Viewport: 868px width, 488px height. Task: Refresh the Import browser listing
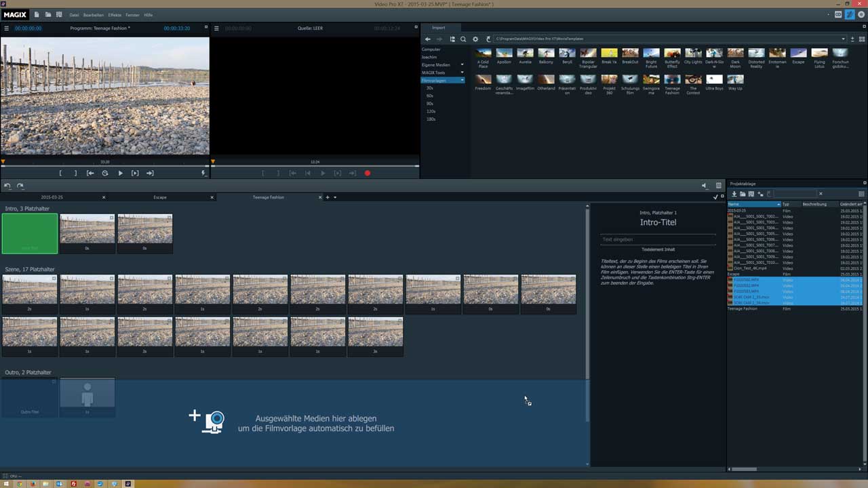[x=488, y=39]
